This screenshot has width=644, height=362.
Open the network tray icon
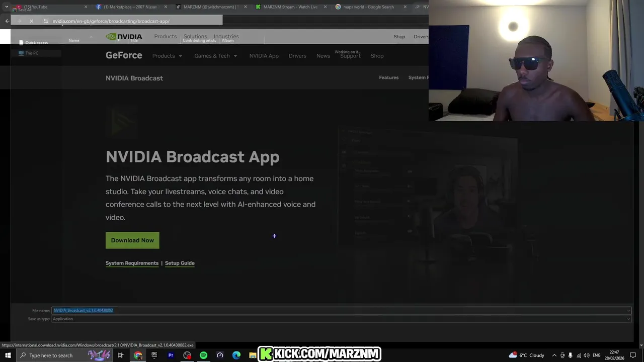pyautogui.click(x=579, y=355)
